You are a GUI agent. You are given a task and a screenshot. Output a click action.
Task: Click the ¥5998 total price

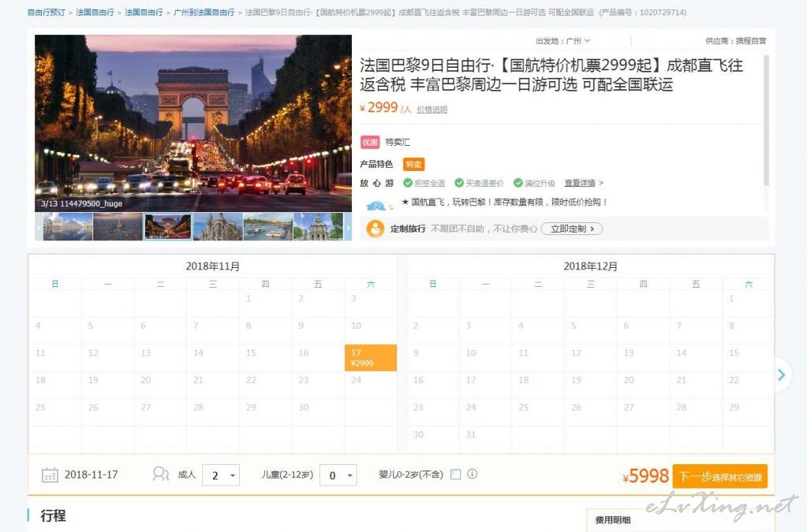[x=645, y=476]
